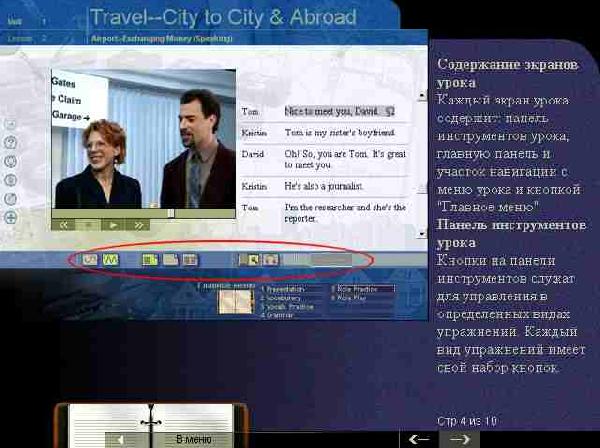Click the first icon in lesson toolbar
This screenshot has height=448, width=600.
pos(90,260)
